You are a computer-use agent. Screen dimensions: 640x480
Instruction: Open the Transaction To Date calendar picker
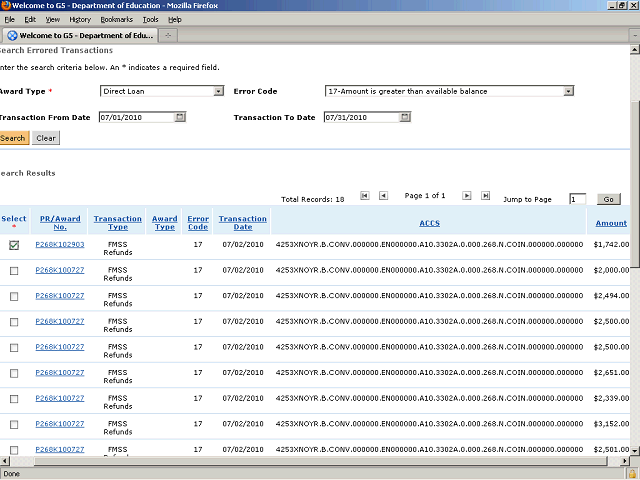[404, 117]
